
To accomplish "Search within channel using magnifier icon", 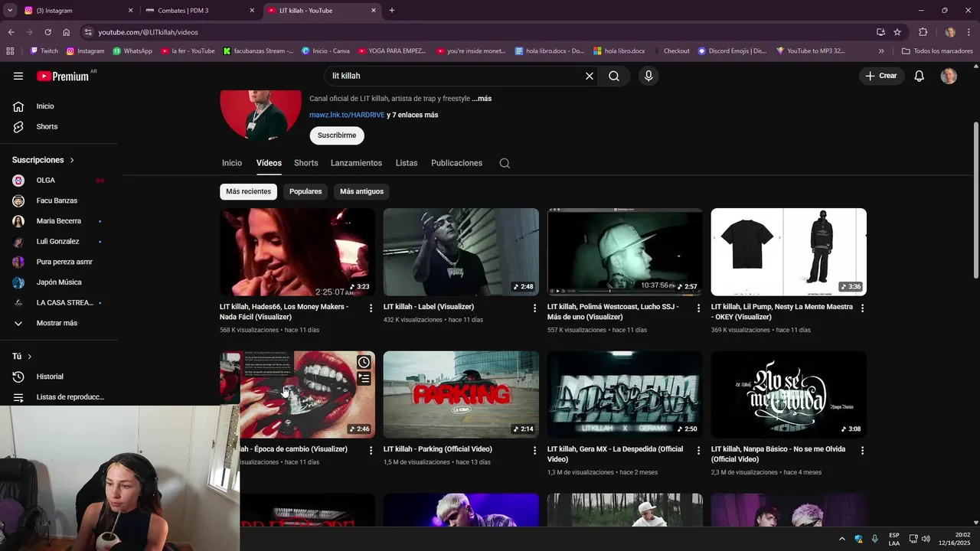I will tap(505, 163).
